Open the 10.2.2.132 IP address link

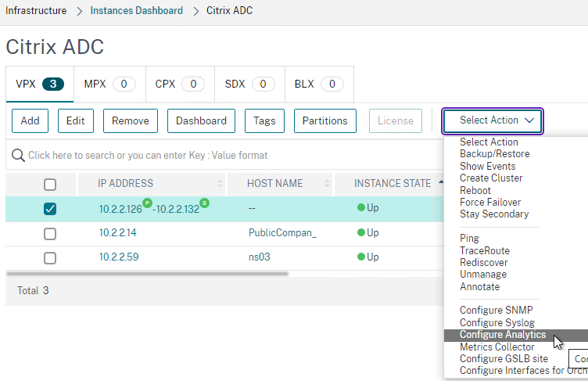point(177,209)
